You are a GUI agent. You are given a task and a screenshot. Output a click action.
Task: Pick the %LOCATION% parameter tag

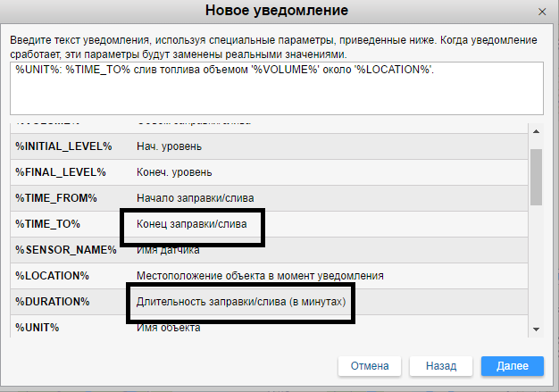click(52, 276)
